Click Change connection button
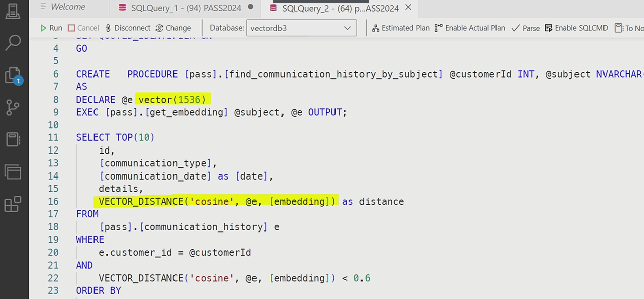644x299 pixels. [x=173, y=28]
